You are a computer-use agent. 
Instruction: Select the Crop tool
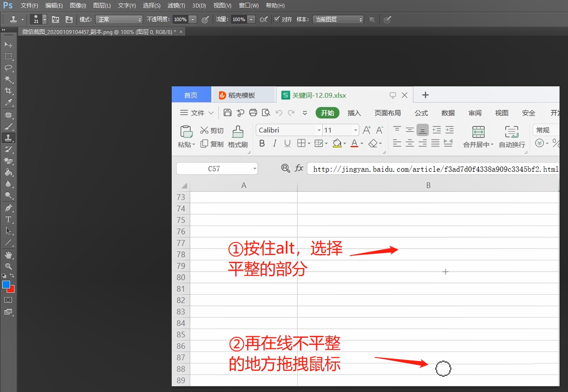8,91
